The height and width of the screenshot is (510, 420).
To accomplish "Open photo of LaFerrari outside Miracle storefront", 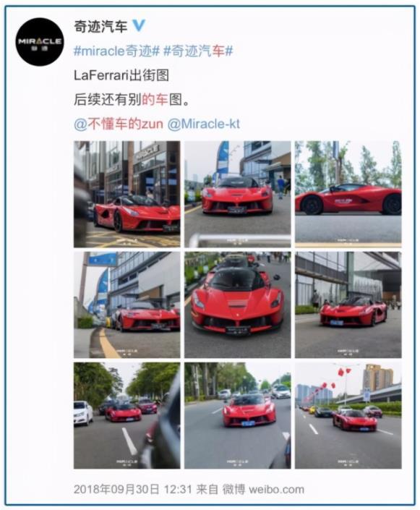I will click(x=127, y=194).
